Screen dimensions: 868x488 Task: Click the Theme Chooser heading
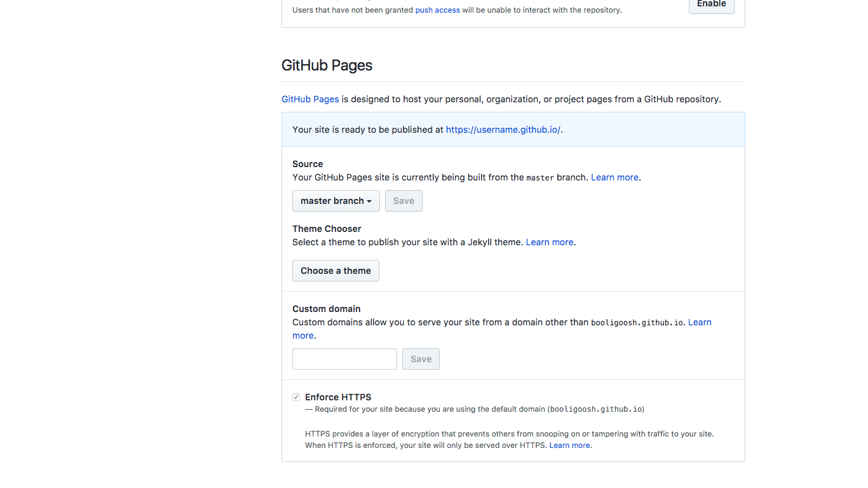tap(327, 229)
